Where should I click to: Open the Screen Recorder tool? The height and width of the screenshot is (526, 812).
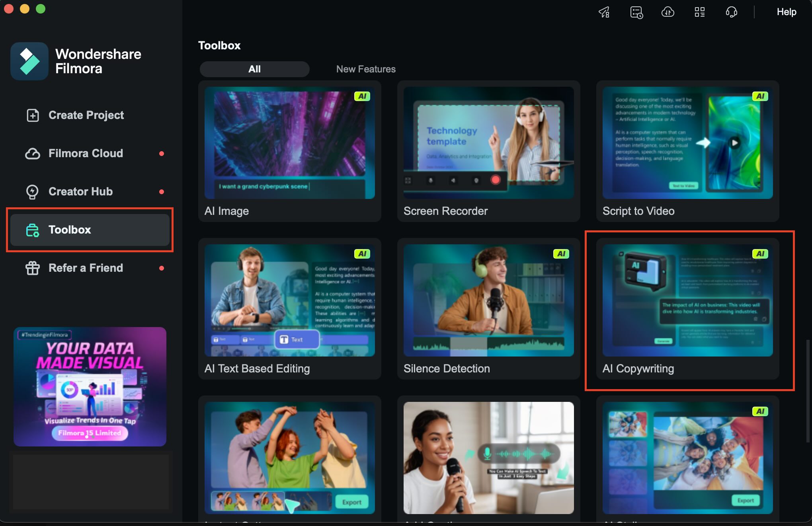(x=488, y=143)
